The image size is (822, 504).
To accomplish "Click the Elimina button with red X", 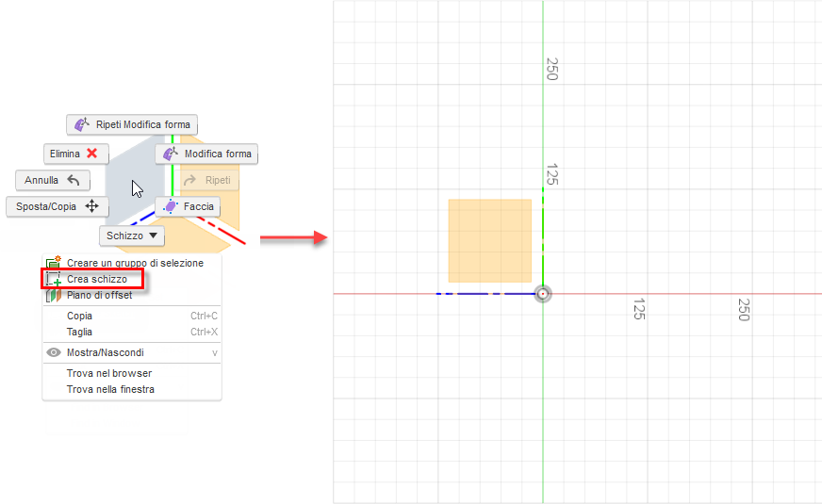I will click(x=76, y=154).
